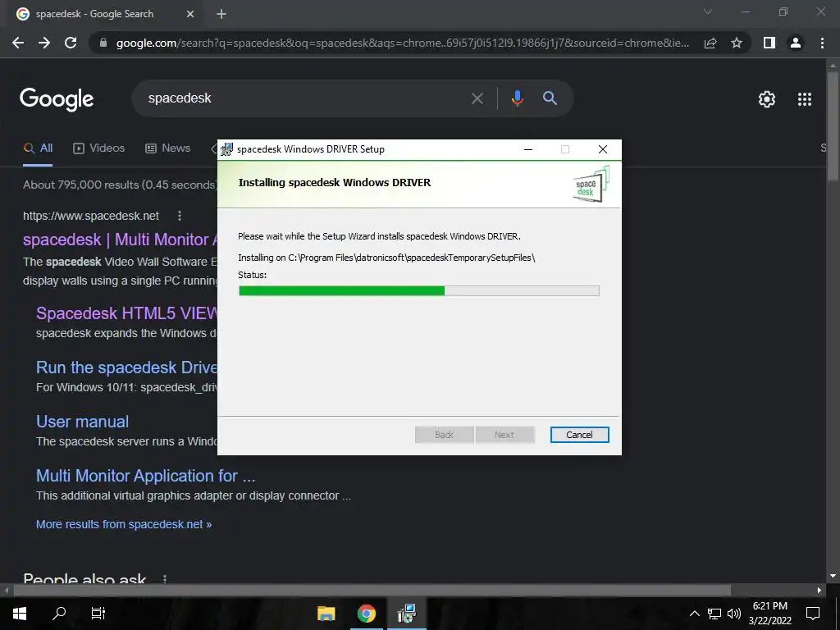Image resolution: width=840 pixels, height=630 pixels.
Task: Click Cancel in spacedesk setup
Action: pyautogui.click(x=579, y=435)
